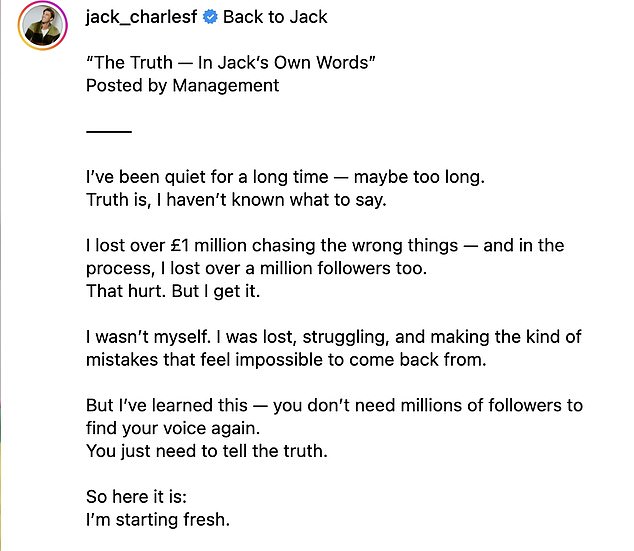Open the jack_charlesf profile picture

[40, 25]
